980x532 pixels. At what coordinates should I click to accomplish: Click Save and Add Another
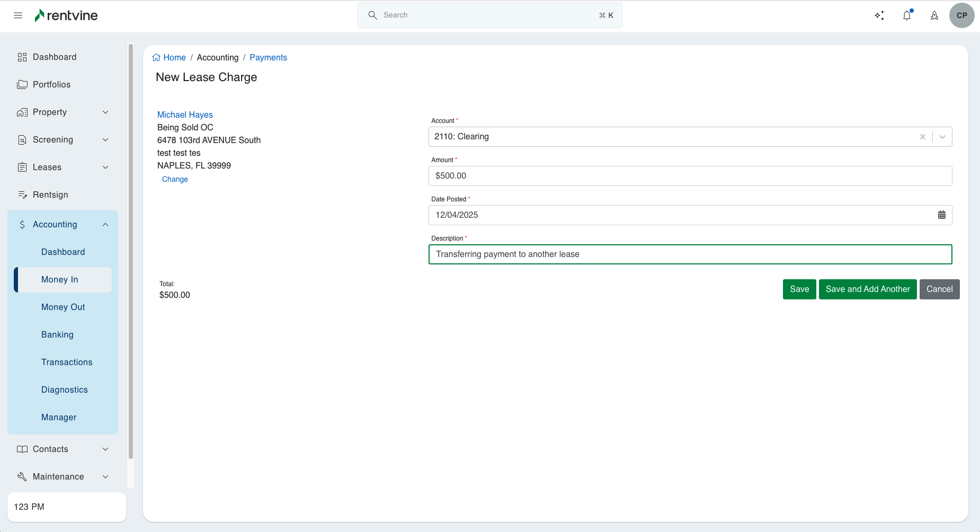(x=867, y=289)
